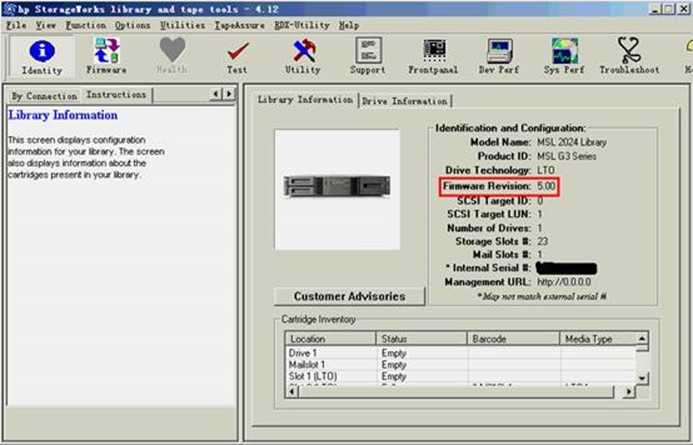Click the Product ID MSL G3 Series value
693x445 pixels.
point(567,156)
